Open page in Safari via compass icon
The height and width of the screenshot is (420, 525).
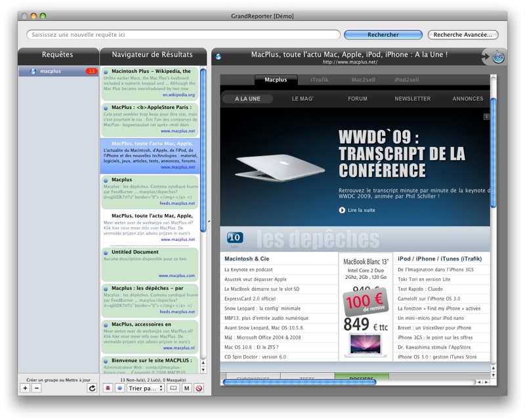click(498, 57)
